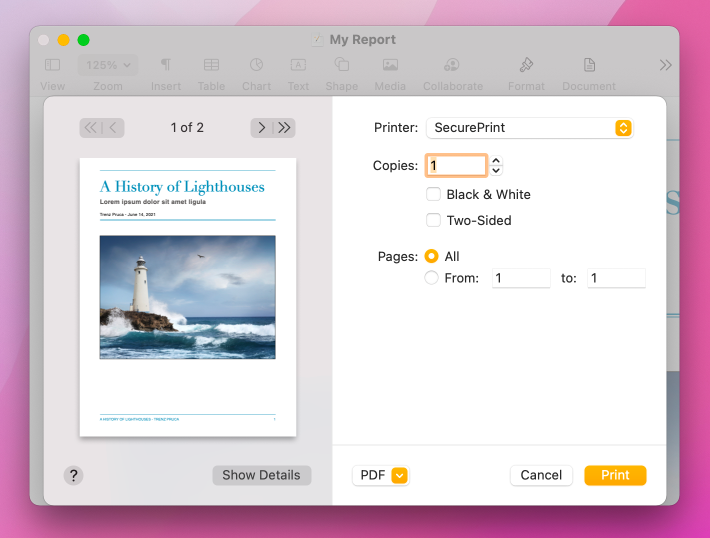Enable the Two-Sided checkbox
The width and height of the screenshot is (710, 538).
pos(433,220)
